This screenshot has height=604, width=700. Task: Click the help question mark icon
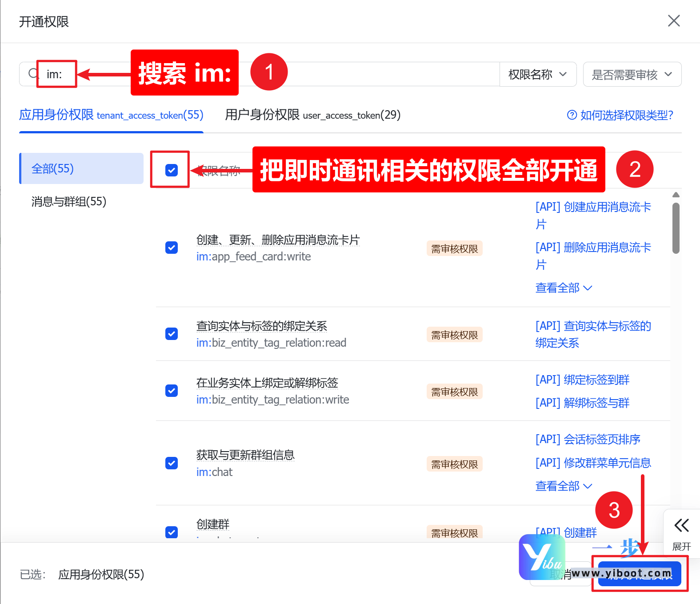pyautogui.click(x=572, y=115)
